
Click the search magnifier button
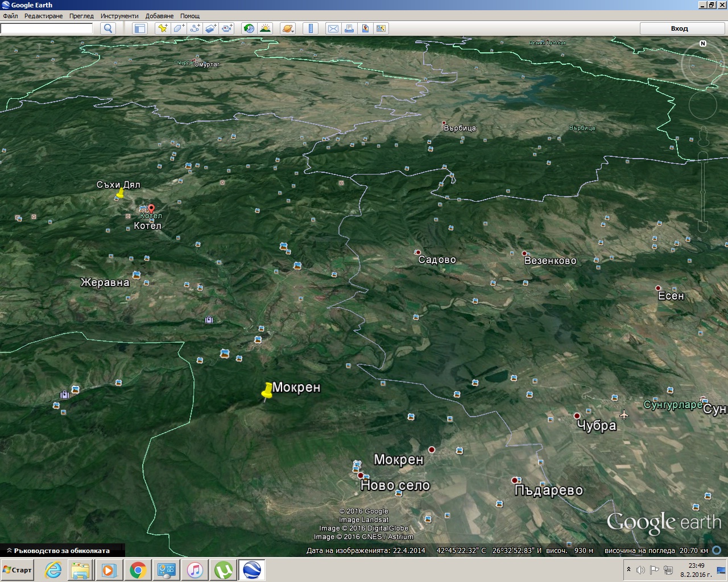[107, 28]
